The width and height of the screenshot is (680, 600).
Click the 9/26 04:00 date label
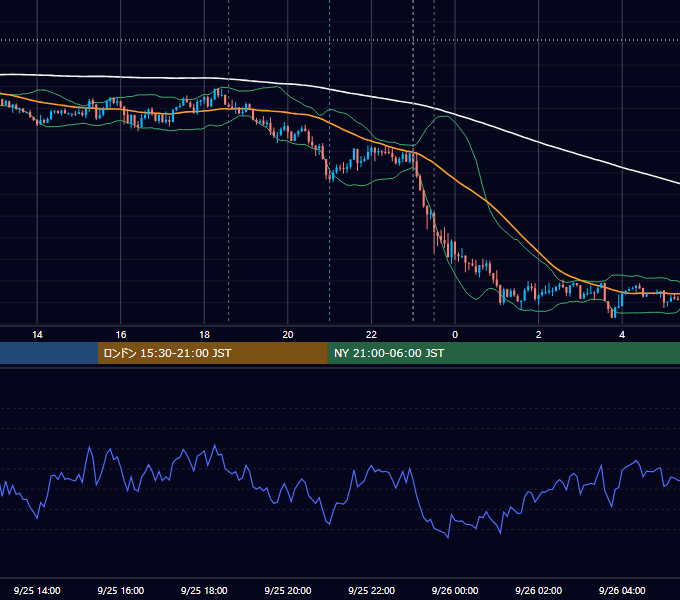pyautogui.click(x=622, y=590)
